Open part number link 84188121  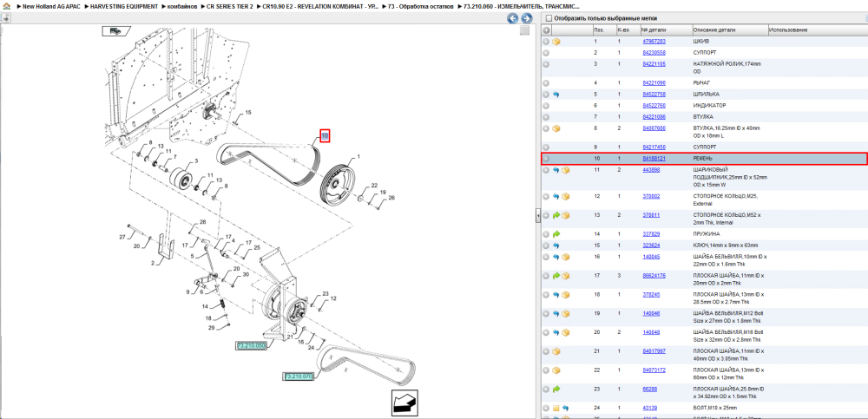654,159
